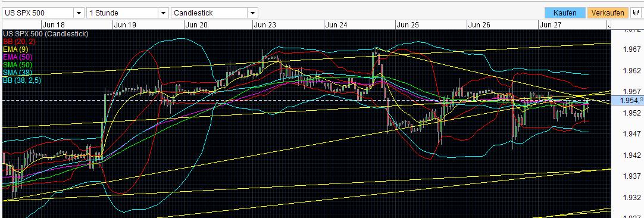
Task: Click the 1.962 price axis value
Action: click(x=632, y=70)
